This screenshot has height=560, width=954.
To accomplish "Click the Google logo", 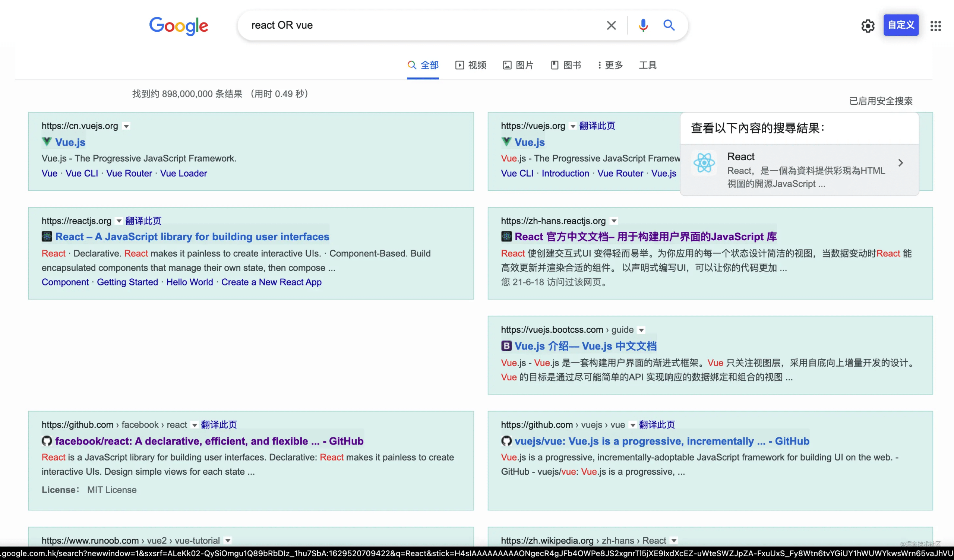I will [x=179, y=26].
